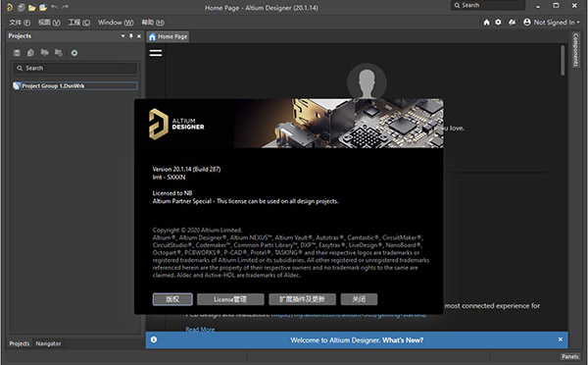The width and height of the screenshot is (588, 365).
Task: Click the Redo arrow in title bar
Action: pos(65,7)
